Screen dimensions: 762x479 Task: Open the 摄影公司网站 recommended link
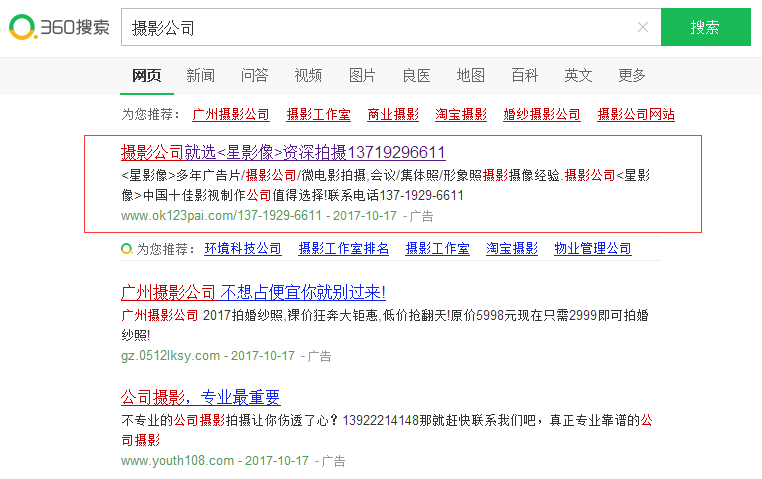tap(636, 114)
